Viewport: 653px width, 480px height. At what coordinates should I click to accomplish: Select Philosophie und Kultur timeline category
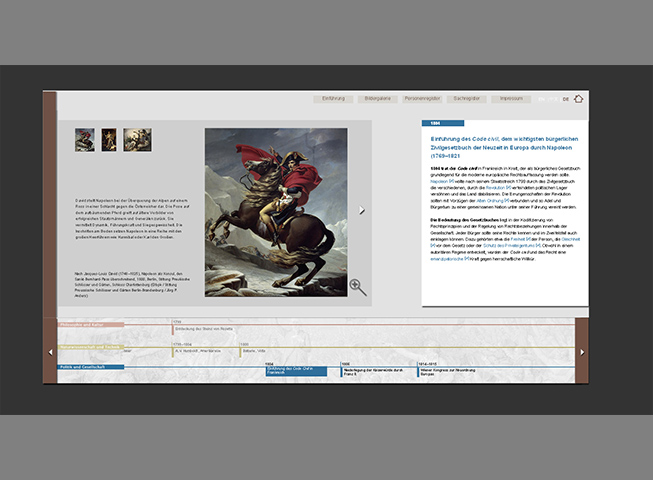(91, 325)
